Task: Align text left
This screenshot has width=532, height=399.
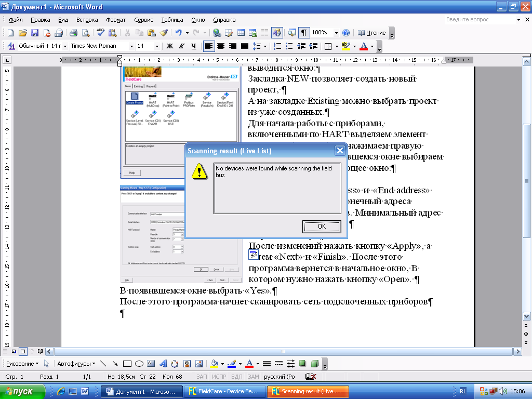Action: [x=209, y=46]
